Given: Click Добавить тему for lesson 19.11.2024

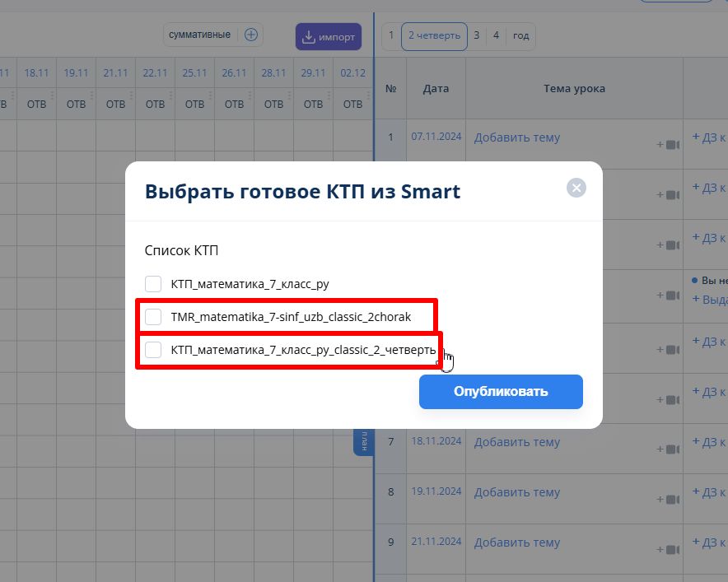Looking at the screenshot, I should click(x=516, y=492).
